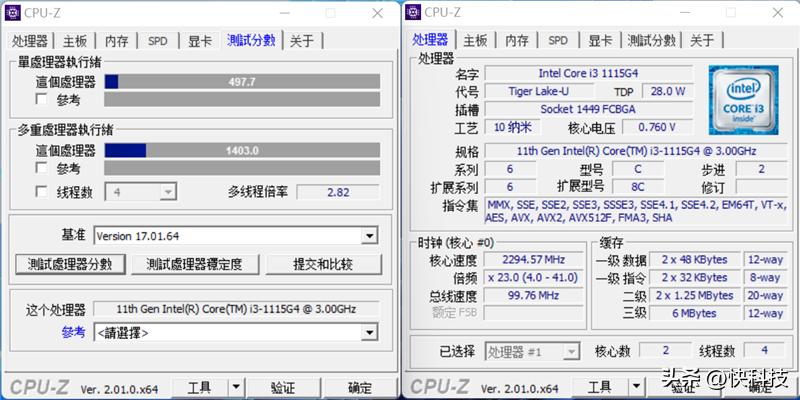
Task: Switch to 内存 tab in left window
Action: [116, 41]
